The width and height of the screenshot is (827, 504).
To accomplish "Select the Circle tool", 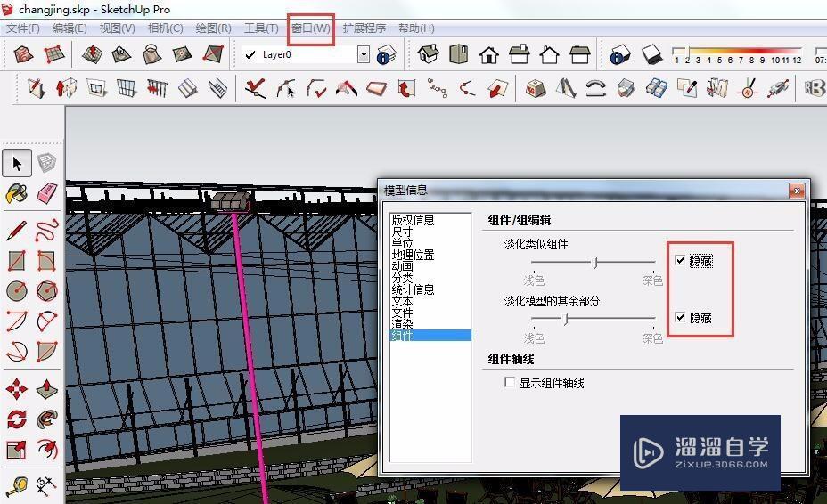I will pos(17,290).
